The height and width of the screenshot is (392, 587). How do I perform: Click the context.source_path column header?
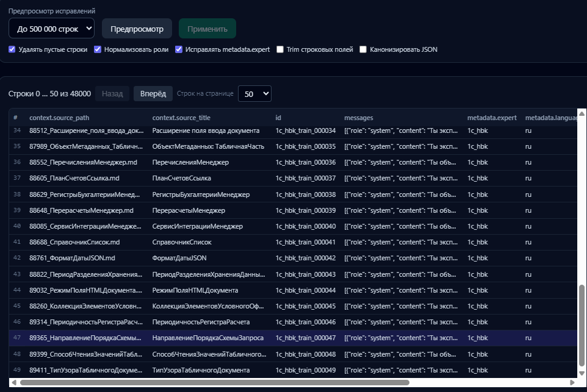click(x=59, y=118)
